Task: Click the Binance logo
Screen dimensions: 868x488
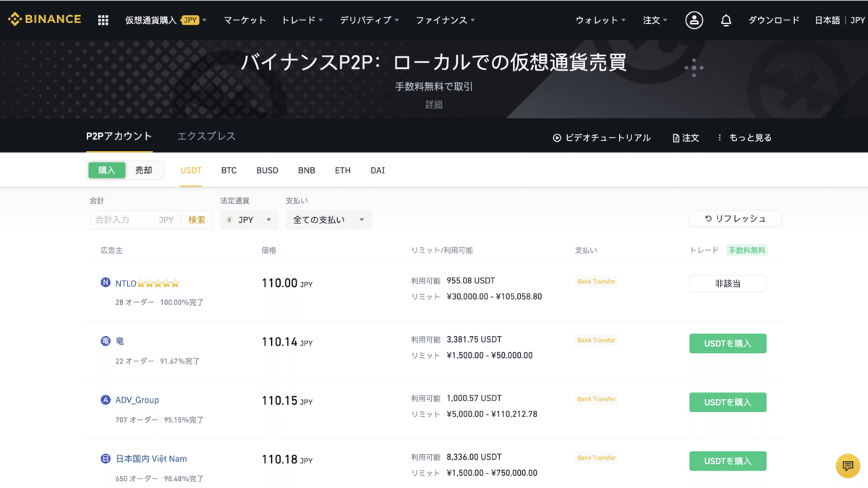Action: pyautogui.click(x=43, y=20)
